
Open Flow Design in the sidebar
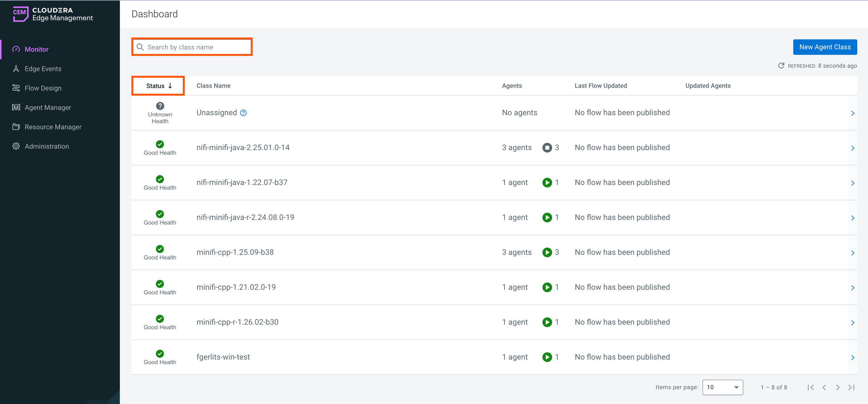tap(43, 88)
